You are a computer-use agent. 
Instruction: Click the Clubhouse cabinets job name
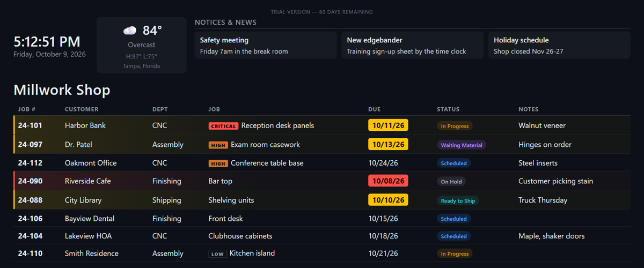240,236
